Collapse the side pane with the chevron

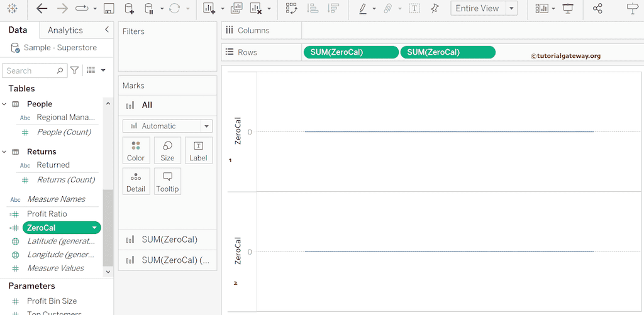point(107,30)
